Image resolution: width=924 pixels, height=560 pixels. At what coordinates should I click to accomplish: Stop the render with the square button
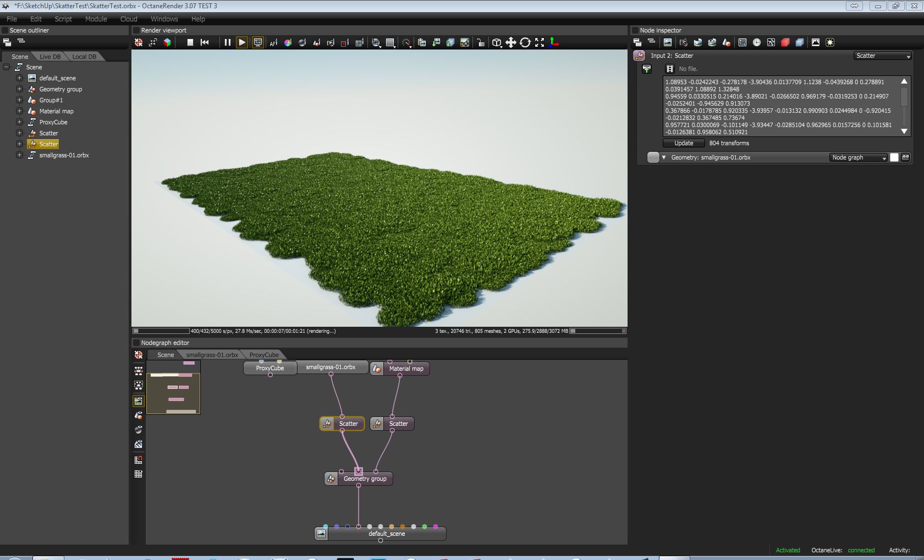pyautogui.click(x=190, y=42)
